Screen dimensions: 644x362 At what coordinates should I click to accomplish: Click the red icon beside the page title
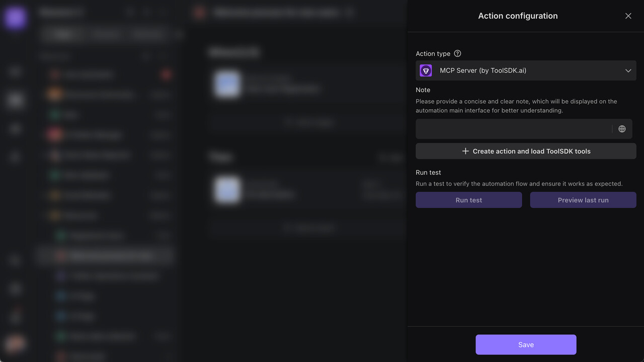200,13
